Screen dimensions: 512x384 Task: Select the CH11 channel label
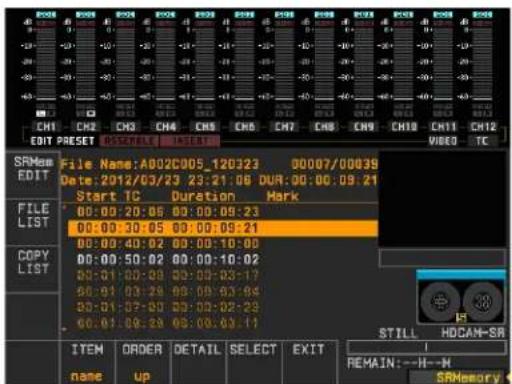(443, 127)
